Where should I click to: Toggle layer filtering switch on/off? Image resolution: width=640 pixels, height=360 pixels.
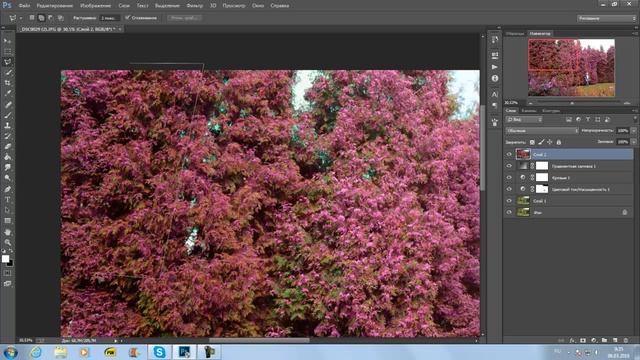click(635, 119)
